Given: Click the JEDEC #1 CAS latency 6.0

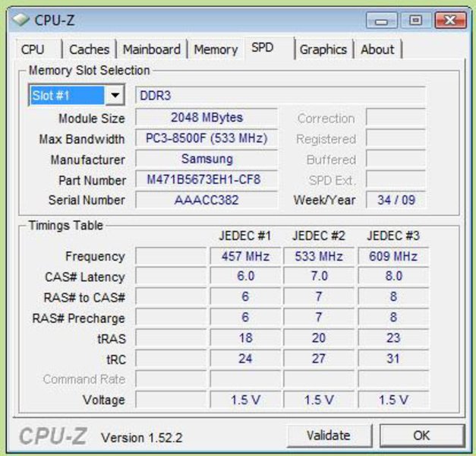Looking at the screenshot, I should (245, 276).
